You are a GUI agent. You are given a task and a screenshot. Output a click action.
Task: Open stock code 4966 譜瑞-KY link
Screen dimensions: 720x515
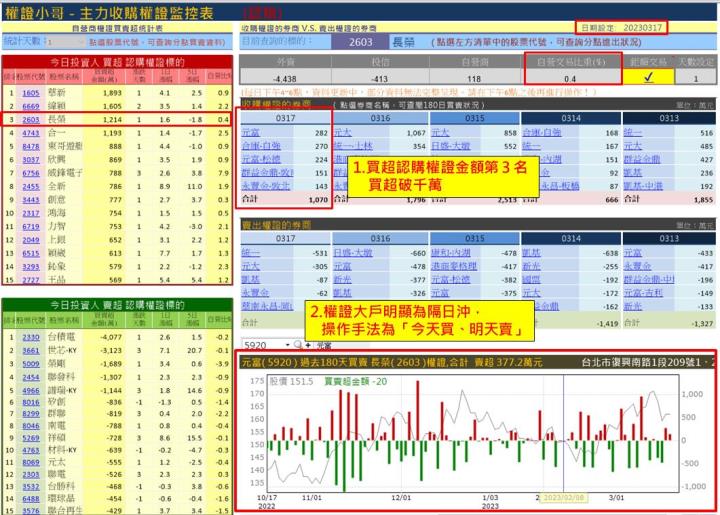(31, 390)
